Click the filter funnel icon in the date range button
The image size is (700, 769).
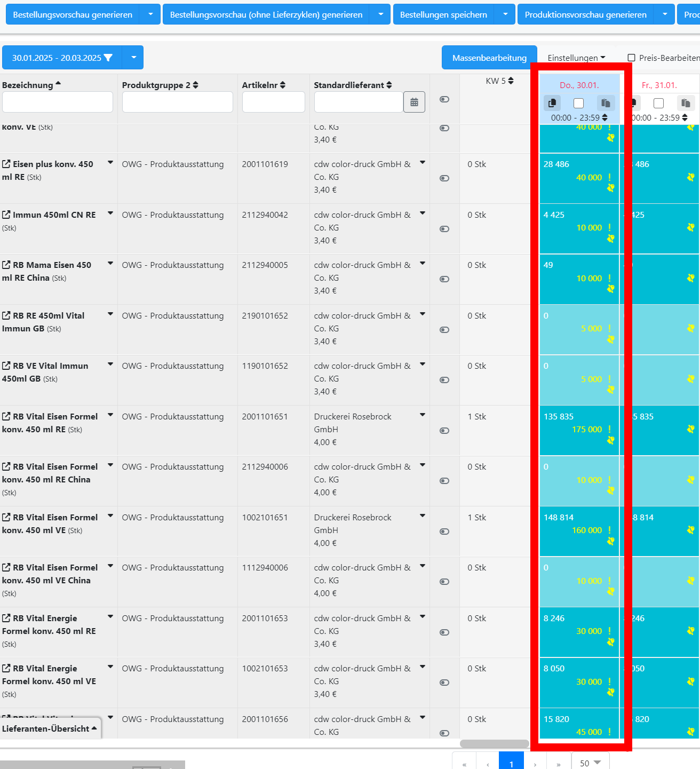pos(109,57)
